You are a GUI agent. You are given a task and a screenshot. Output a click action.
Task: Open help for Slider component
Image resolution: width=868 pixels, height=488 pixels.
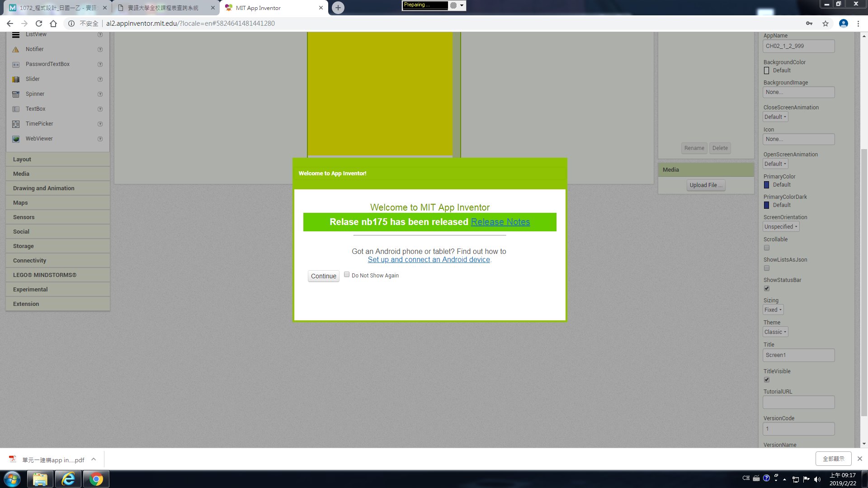[x=100, y=80]
